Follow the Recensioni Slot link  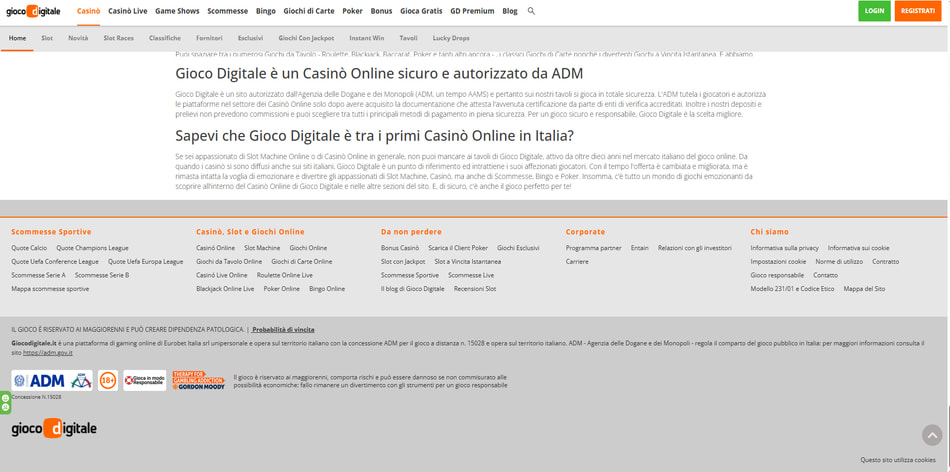[x=475, y=289]
